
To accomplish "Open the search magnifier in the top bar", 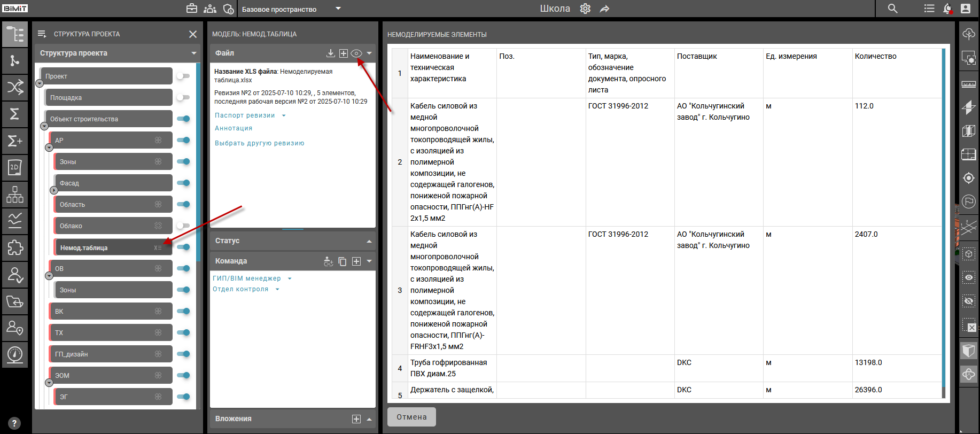I will click(x=892, y=9).
